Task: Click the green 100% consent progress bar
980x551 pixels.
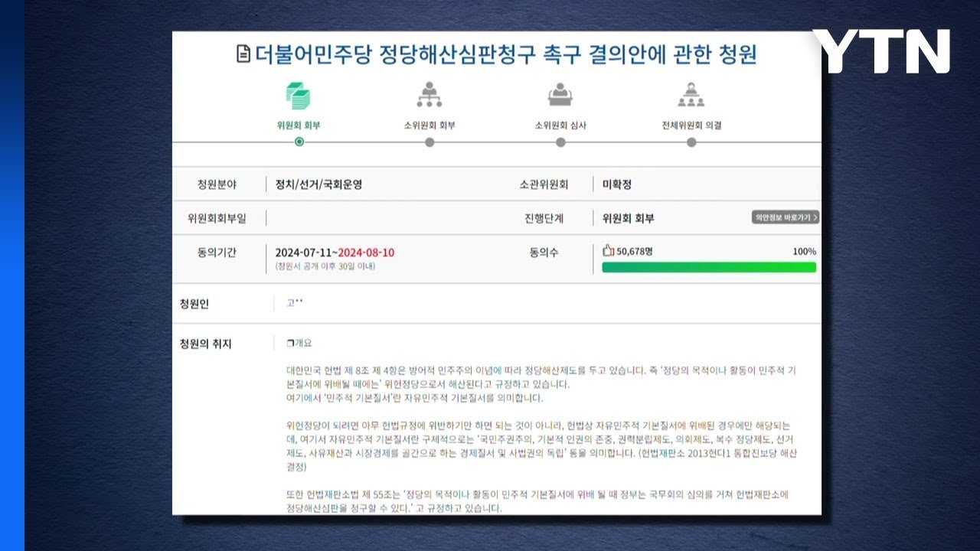Action: tap(709, 267)
